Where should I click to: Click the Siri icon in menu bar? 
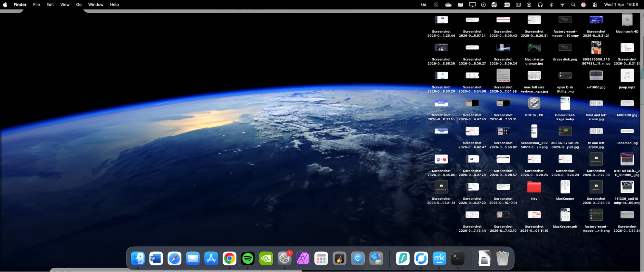583,5
